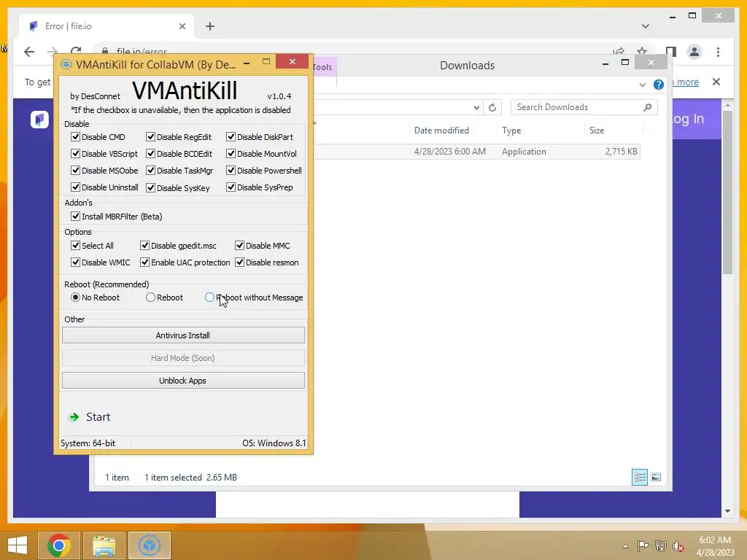
Task: Sort by Date modified column
Action: 441,131
